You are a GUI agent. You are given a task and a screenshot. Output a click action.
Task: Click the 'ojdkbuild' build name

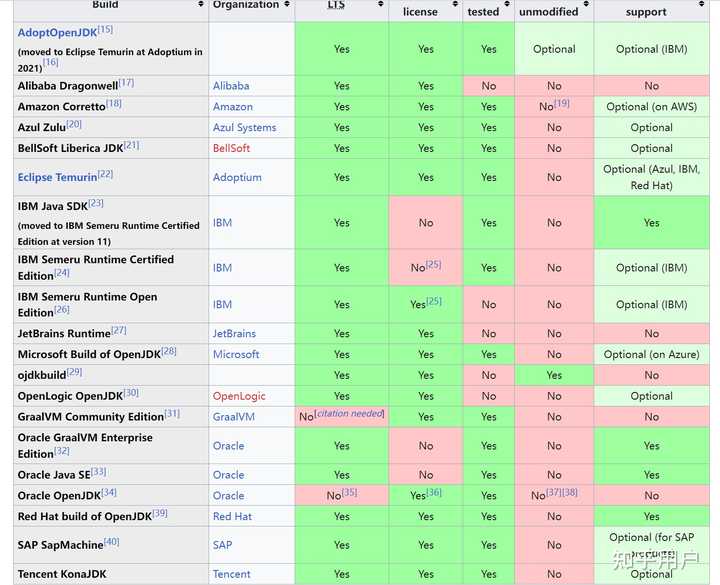tap(42, 375)
